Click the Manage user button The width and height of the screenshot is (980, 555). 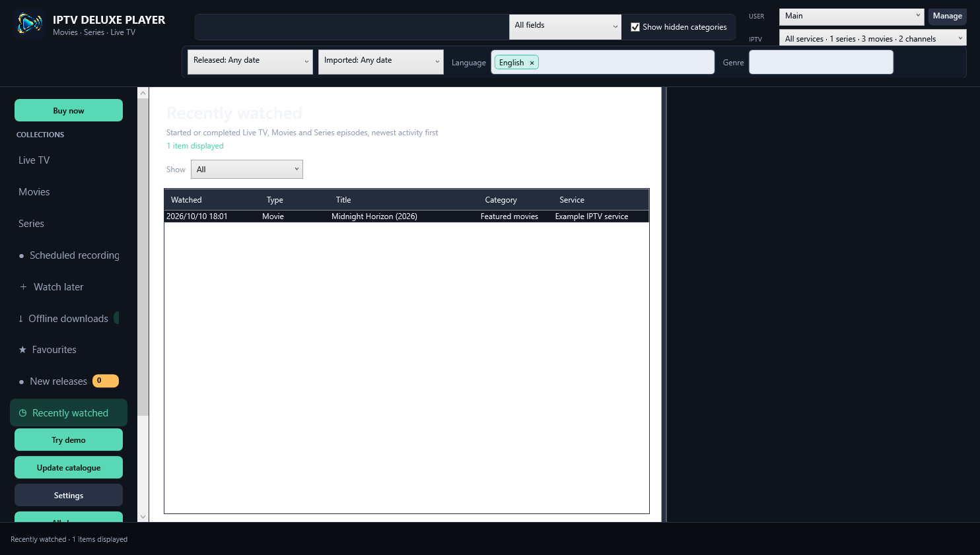tap(948, 16)
